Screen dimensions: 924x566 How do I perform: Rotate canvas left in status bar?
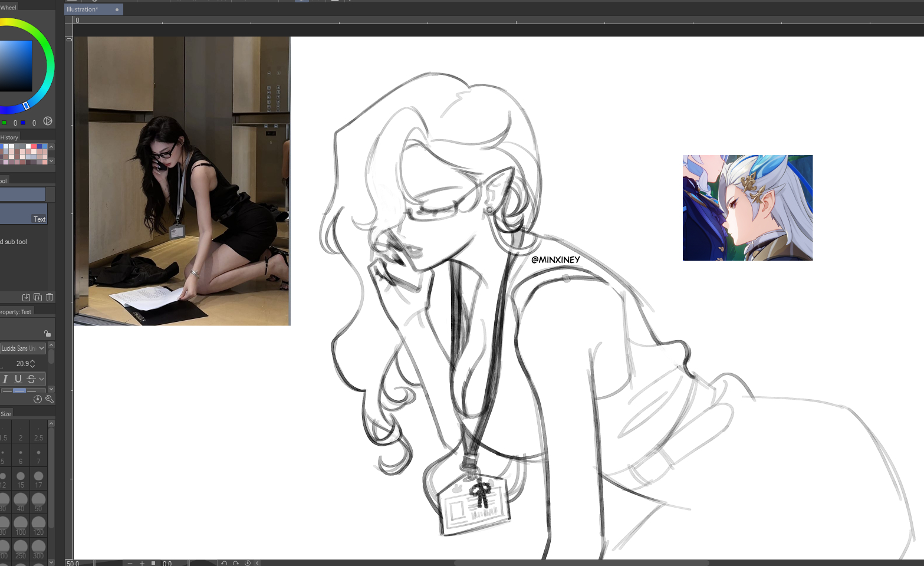pyautogui.click(x=224, y=563)
